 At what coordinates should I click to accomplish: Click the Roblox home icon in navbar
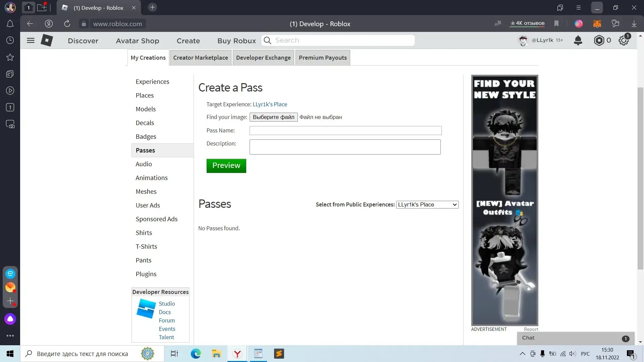tap(47, 40)
